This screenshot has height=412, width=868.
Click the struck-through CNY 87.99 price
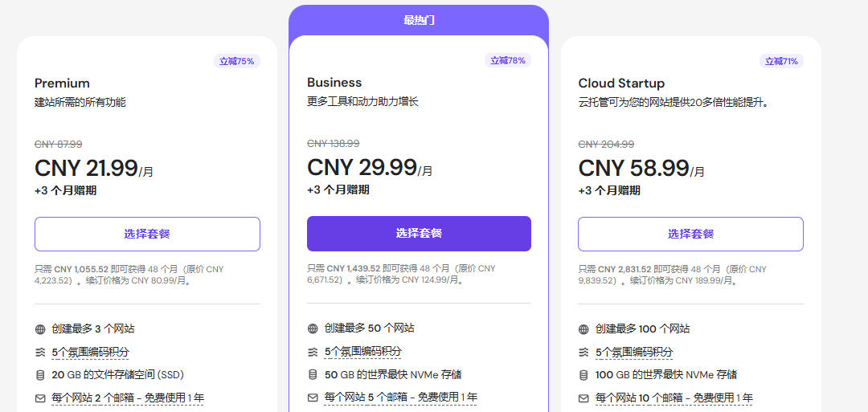58,145
